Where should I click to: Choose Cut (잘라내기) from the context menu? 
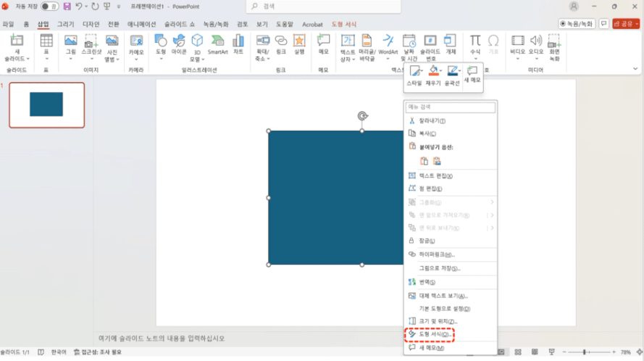451,120
